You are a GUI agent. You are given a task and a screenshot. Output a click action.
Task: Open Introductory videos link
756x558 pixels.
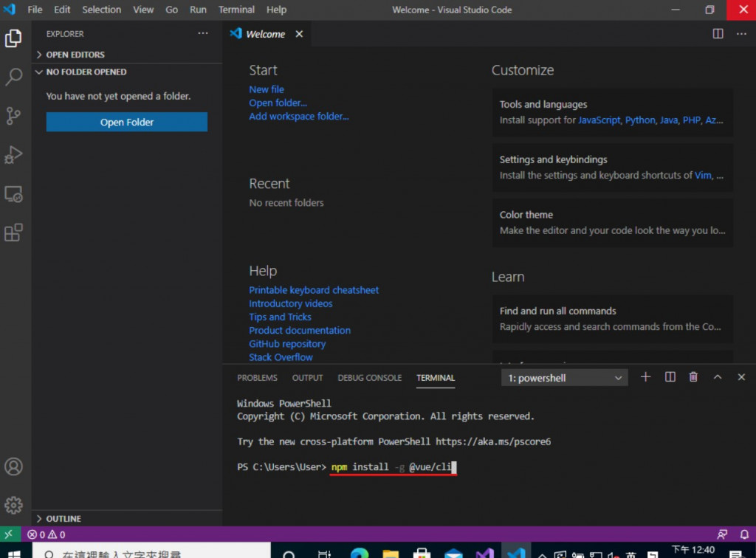[x=290, y=303]
